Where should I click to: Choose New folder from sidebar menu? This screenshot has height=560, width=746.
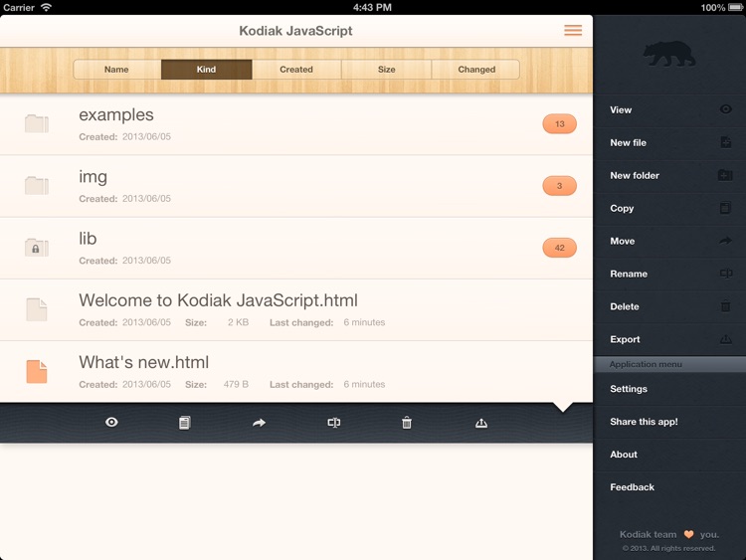(x=669, y=176)
